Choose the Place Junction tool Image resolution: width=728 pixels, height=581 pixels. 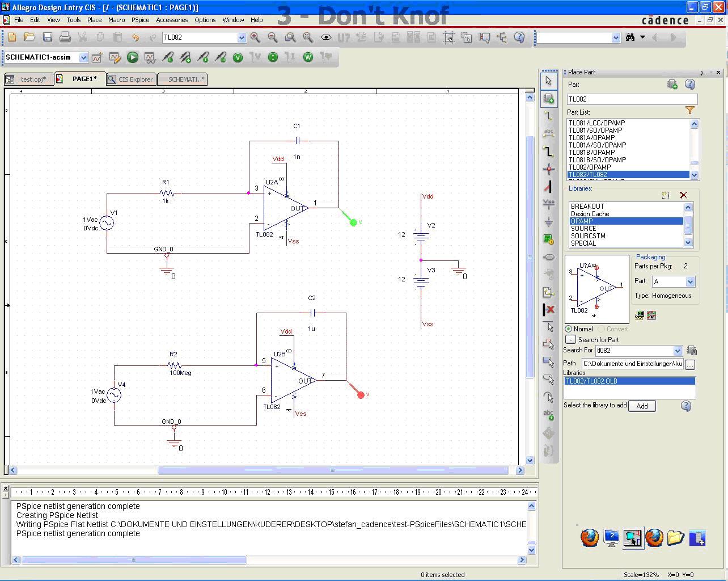click(548, 169)
